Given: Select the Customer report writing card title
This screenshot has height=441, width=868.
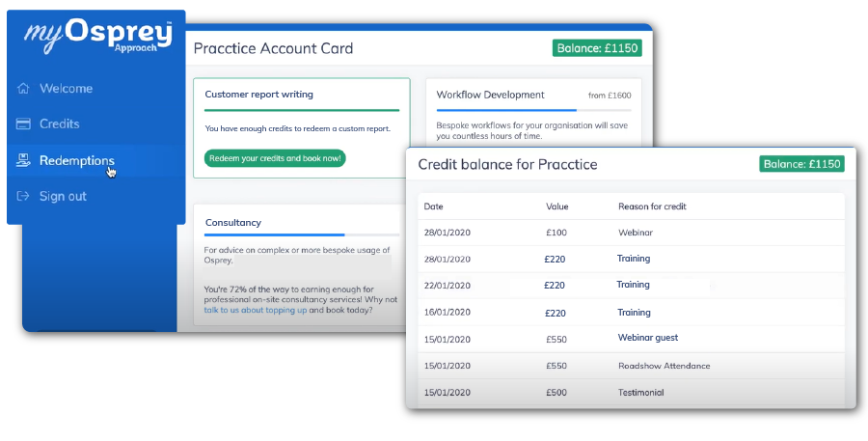Looking at the screenshot, I should (x=259, y=95).
